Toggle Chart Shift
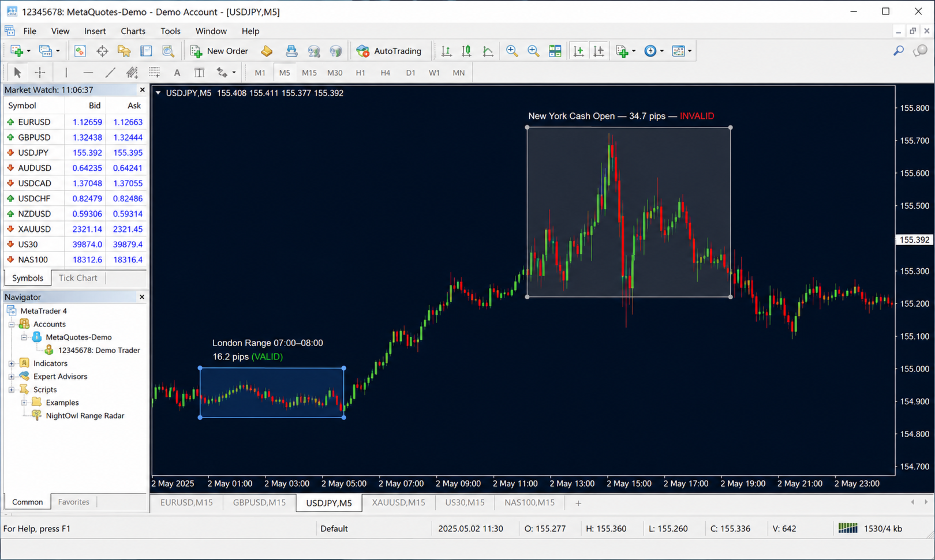Viewport: 935px width, 560px height. coord(599,51)
